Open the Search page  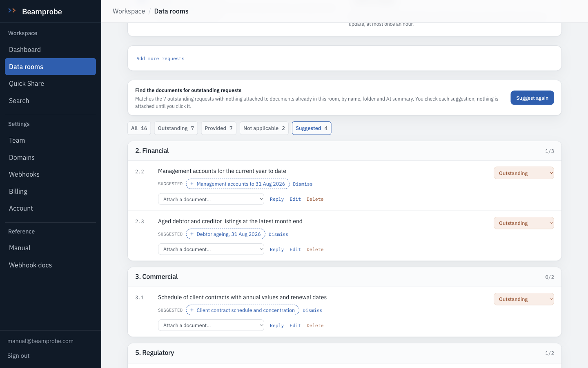coord(50,101)
